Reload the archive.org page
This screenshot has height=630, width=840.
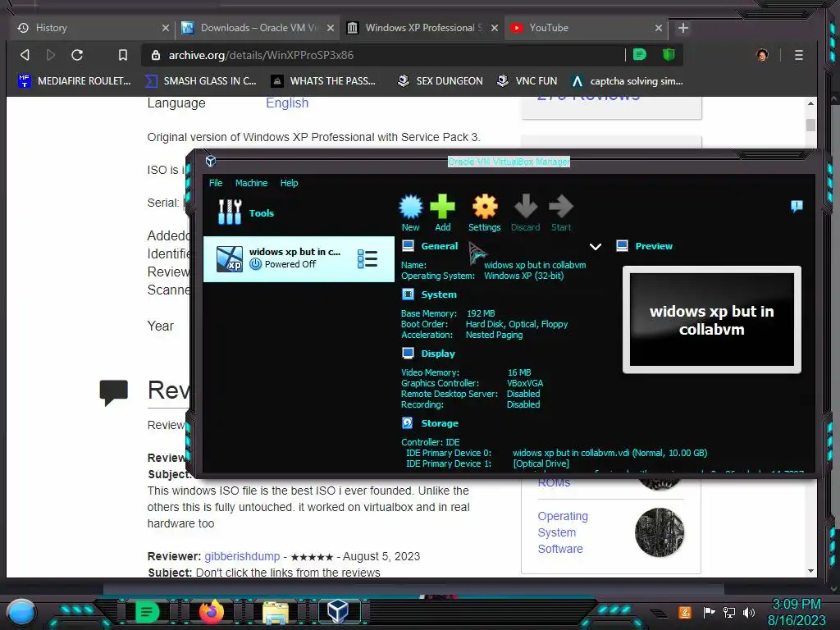[x=77, y=55]
